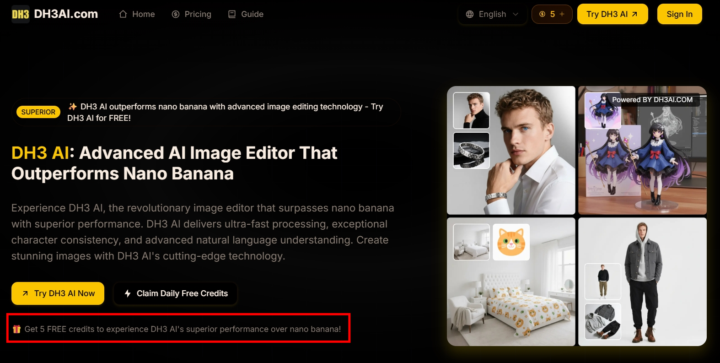Click the Sign In button

click(679, 14)
